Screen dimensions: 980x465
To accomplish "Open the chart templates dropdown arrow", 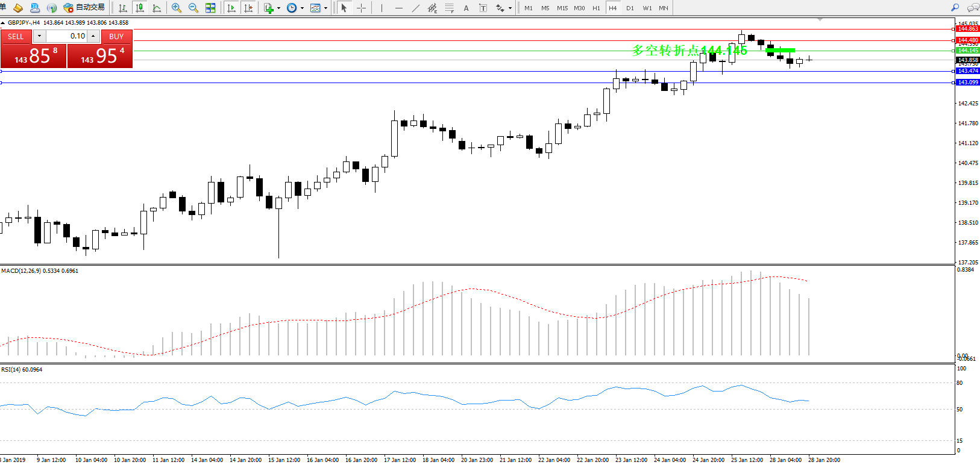I will [325, 8].
